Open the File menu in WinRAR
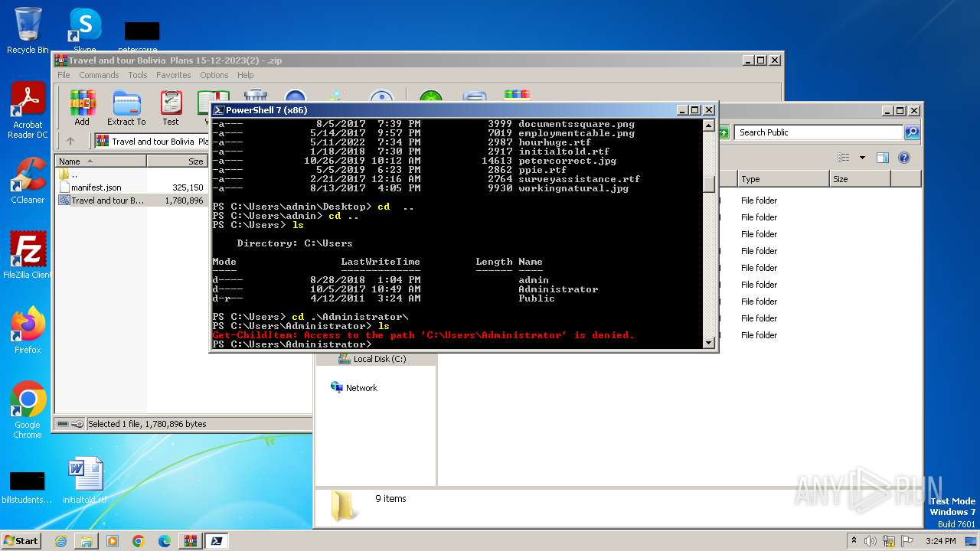Image resolution: width=980 pixels, height=551 pixels. pyautogui.click(x=64, y=75)
